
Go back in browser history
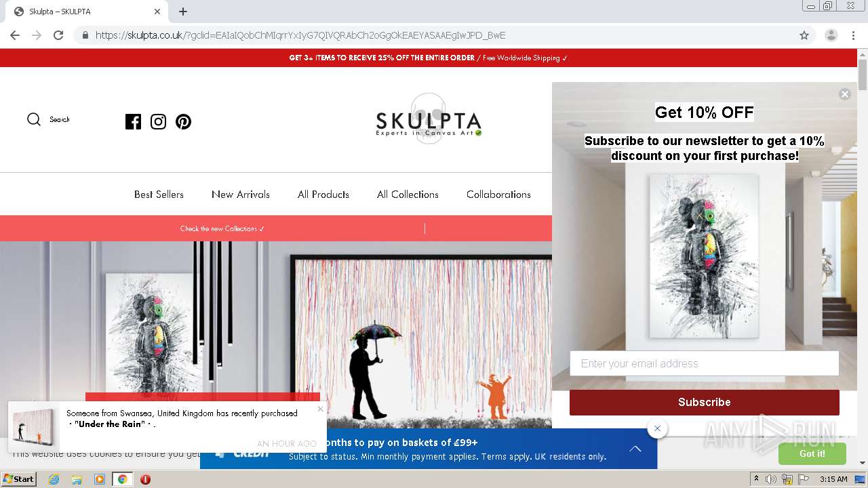15,35
